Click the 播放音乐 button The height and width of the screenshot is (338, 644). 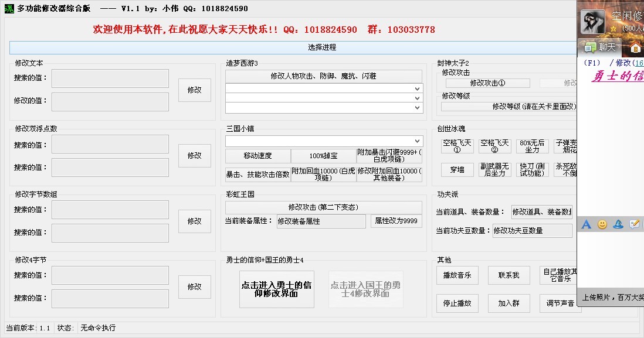point(457,275)
